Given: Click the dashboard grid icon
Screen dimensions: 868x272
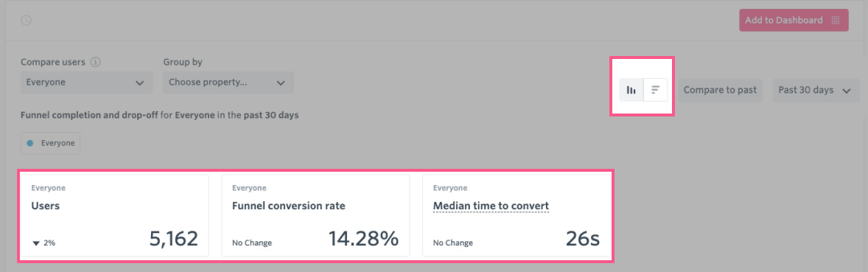Looking at the screenshot, I should (836, 21).
